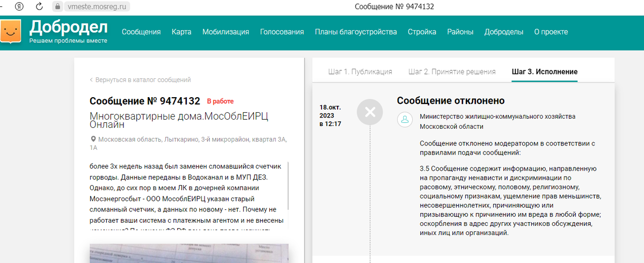Open the Стройка menu item
The image size is (644, 263).
click(422, 32)
